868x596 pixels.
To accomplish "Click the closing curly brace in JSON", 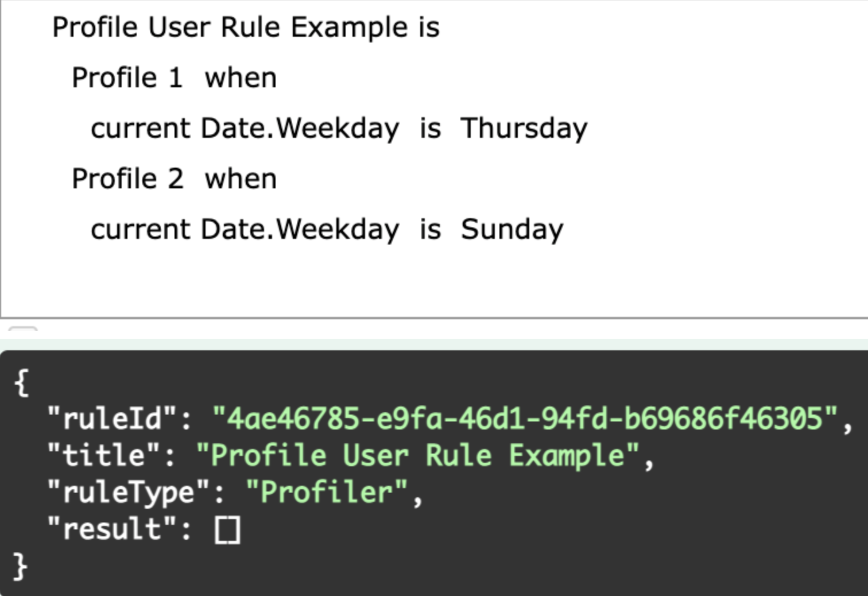I will click(x=20, y=567).
